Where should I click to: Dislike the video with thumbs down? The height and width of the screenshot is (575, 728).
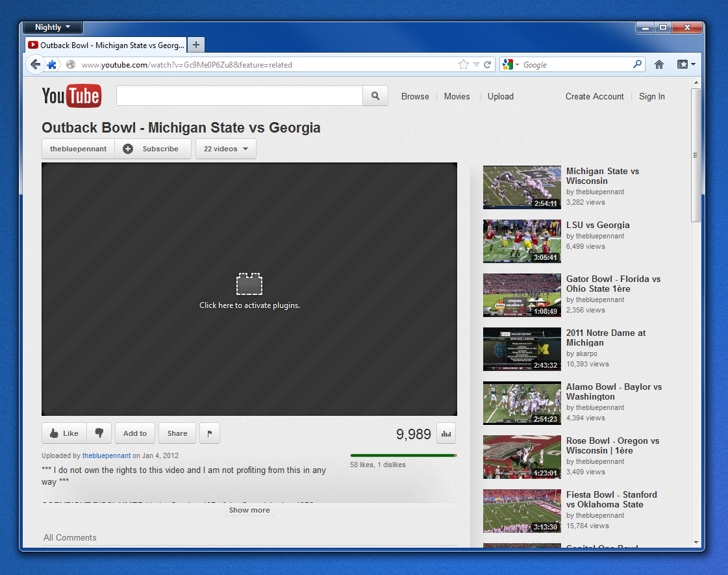point(99,433)
